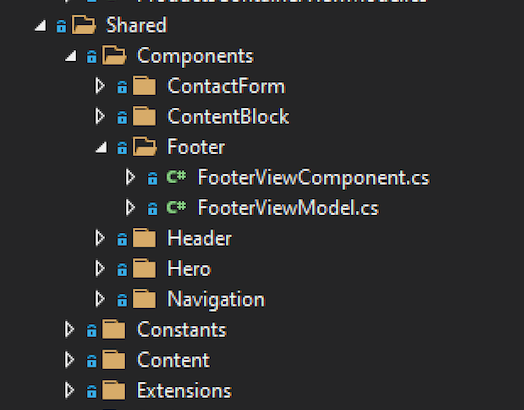Expand the Constants folder

(69, 329)
